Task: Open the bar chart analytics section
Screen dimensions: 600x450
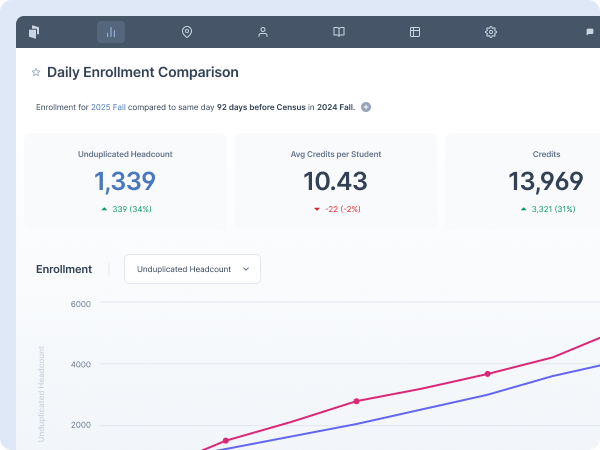Action: coord(111,32)
